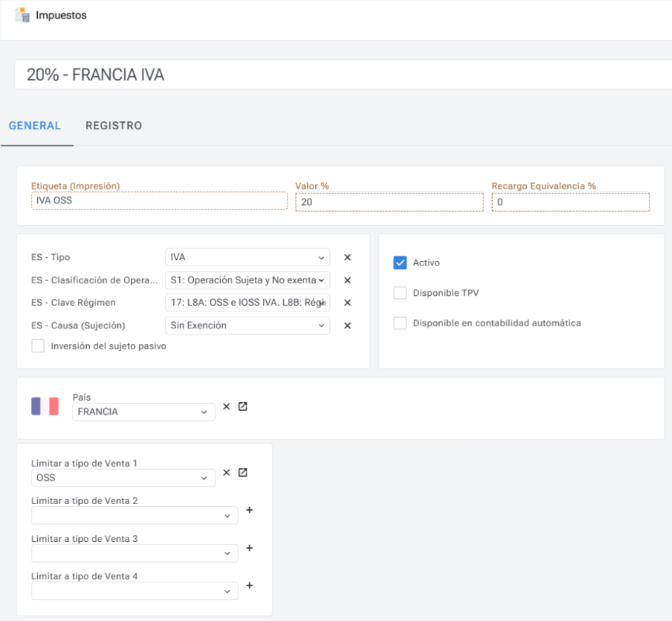672x621 pixels.
Task: Open Limitar a tipo de Venta 3 dropdown
Action: [x=134, y=553]
